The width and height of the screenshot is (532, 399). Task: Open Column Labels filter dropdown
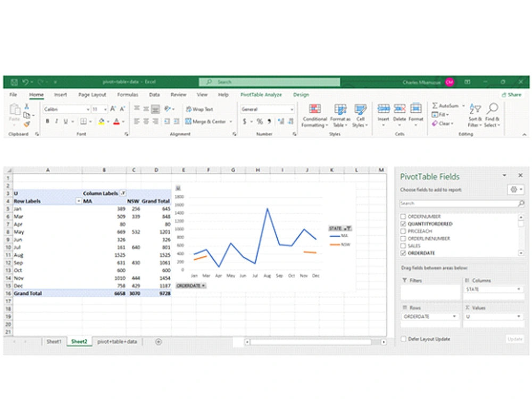point(123,193)
